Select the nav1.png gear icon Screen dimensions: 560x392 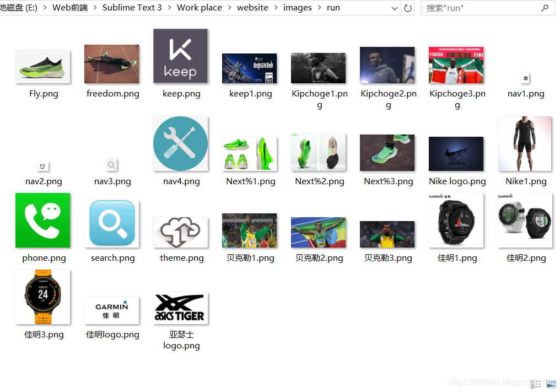pyautogui.click(x=525, y=78)
